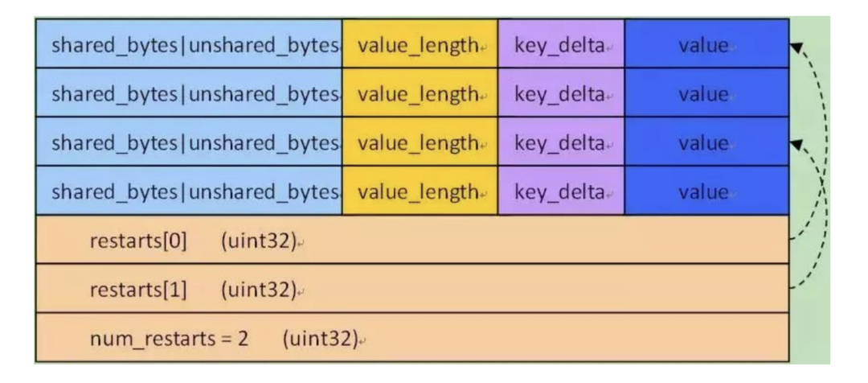Screen dimensions: 868x383
Task: Select the fourth row's dark blue value cell
Action: (707, 190)
